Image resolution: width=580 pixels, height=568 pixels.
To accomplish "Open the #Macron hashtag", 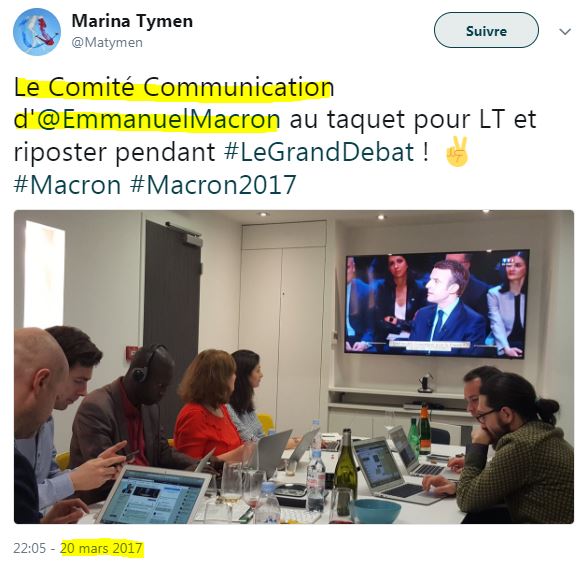I will point(67,185).
